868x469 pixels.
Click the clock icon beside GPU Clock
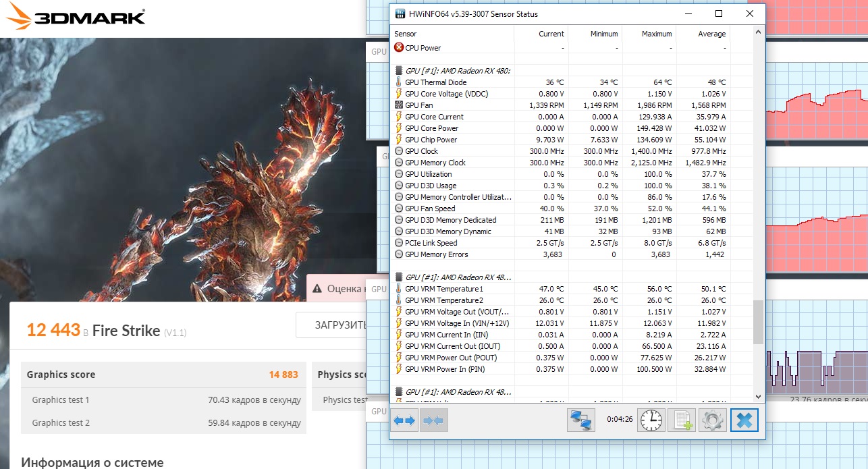click(399, 151)
